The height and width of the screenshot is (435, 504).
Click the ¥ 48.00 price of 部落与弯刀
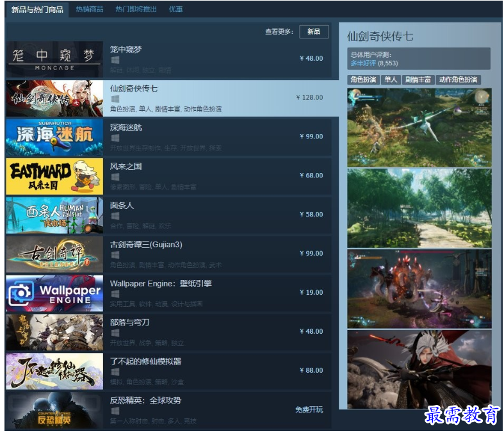pyautogui.click(x=311, y=331)
